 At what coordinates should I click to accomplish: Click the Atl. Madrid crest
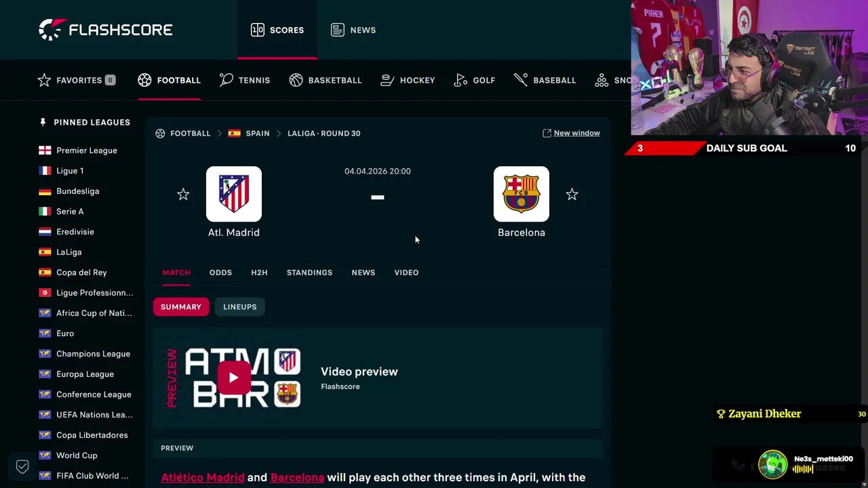(x=234, y=194)
